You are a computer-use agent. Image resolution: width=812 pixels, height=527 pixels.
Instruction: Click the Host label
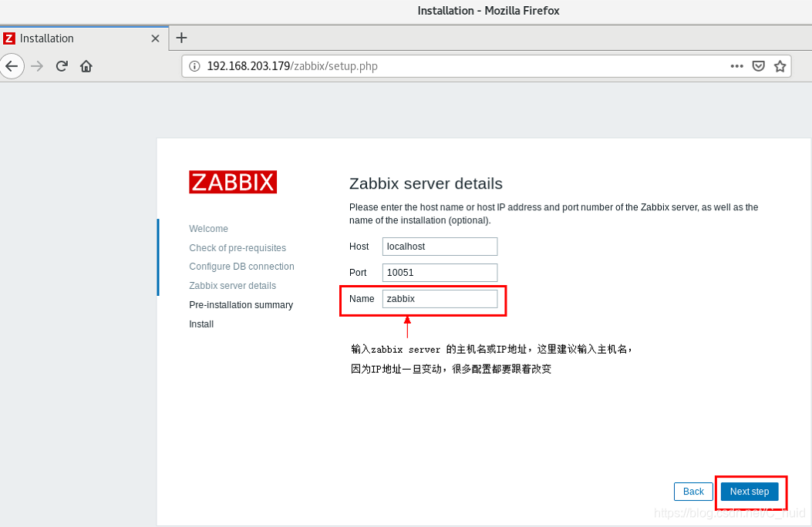pos(359,247)
